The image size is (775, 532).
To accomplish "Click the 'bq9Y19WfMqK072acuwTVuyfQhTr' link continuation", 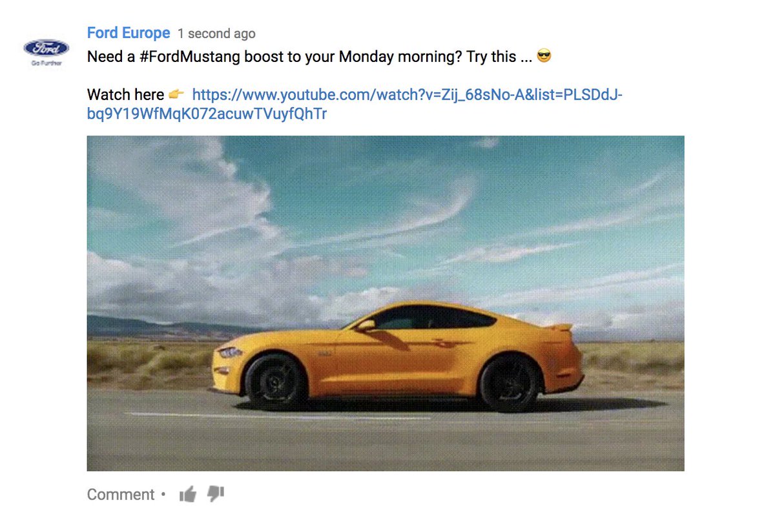I will (x=207, y=114).
